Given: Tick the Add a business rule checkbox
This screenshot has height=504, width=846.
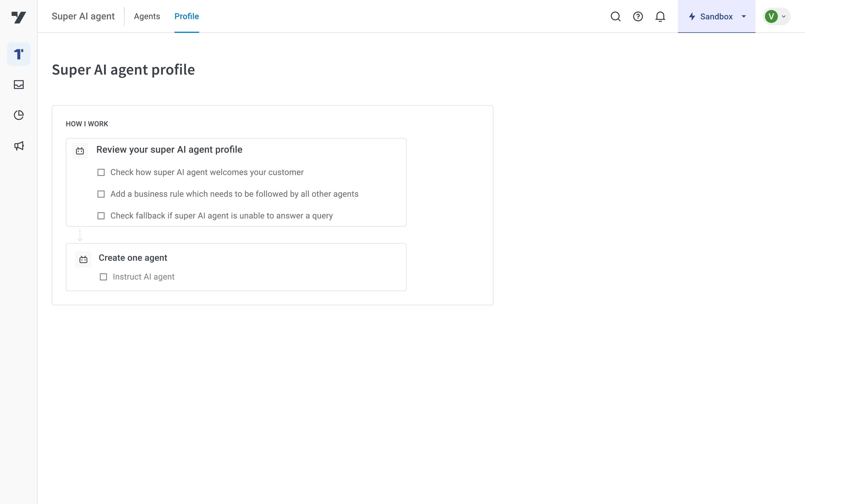Looking at the screenshot, I should 101,194.
